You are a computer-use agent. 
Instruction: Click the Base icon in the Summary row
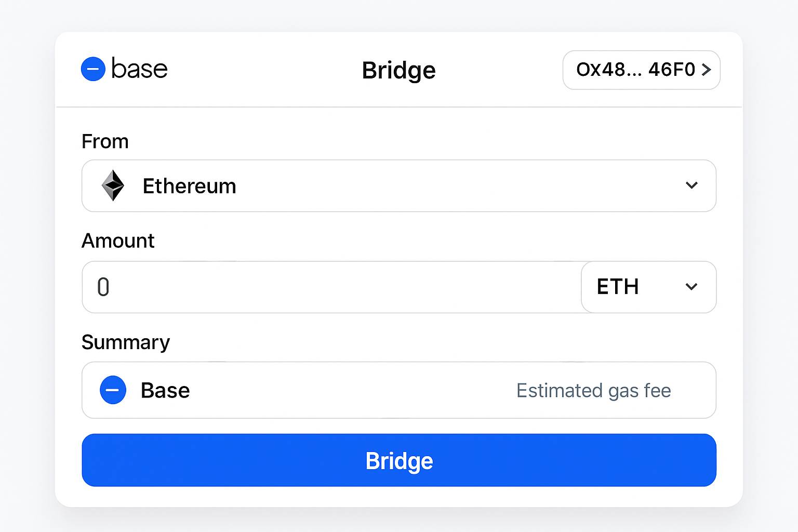pyautogui.click(x=113, y=390)
